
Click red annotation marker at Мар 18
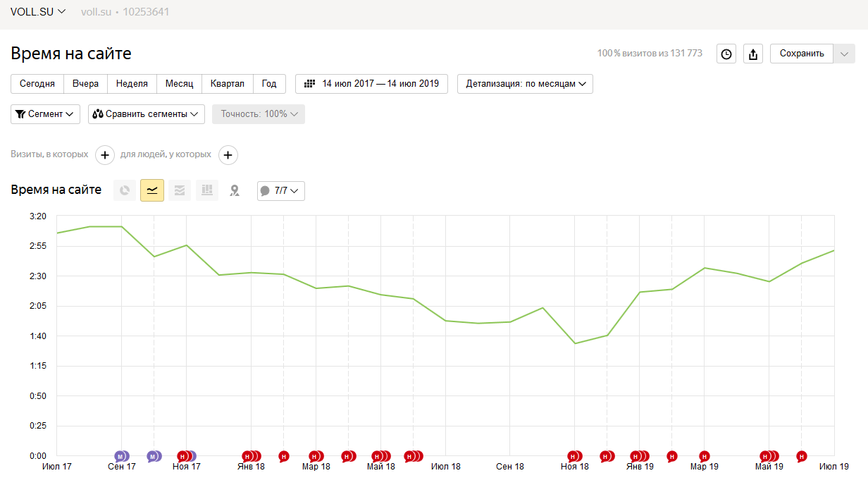(314, 457)
